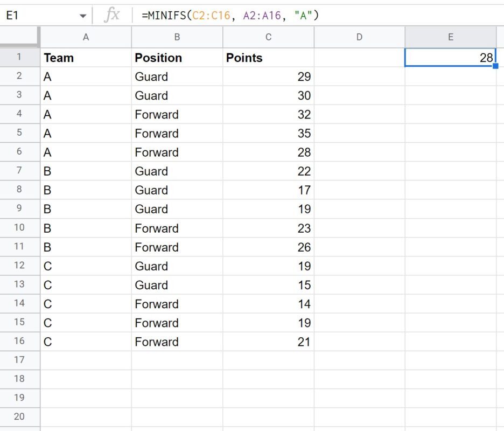Click the formula bar with the MINIFS formula
Viewport: 504px width, 431px height.
[318, 16]
